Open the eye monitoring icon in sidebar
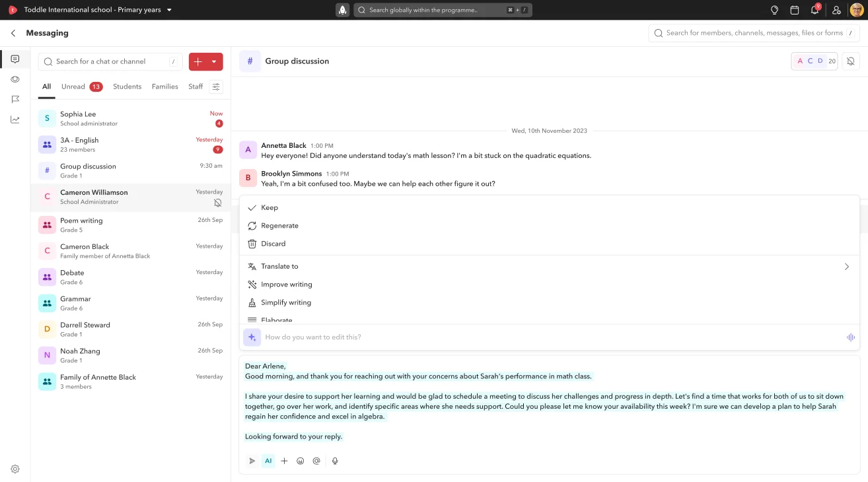Screen dimensions: 868x482 click(x=15, y=79)
